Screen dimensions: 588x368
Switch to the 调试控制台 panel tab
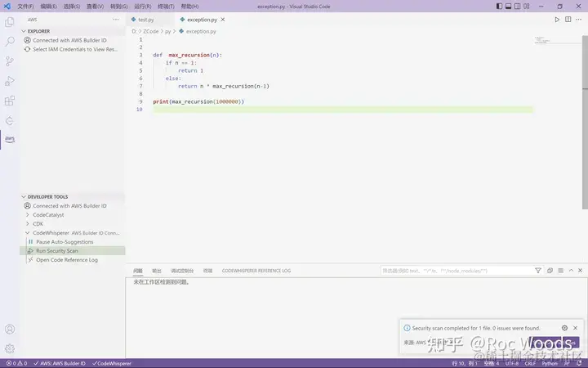click(x=182, y=271)
